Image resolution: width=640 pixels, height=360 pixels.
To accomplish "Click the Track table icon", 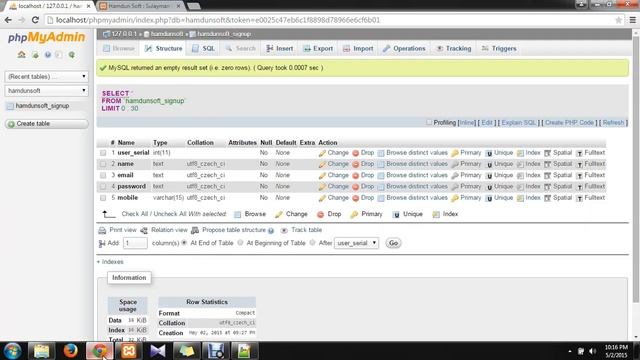I will tap(284, 231).
